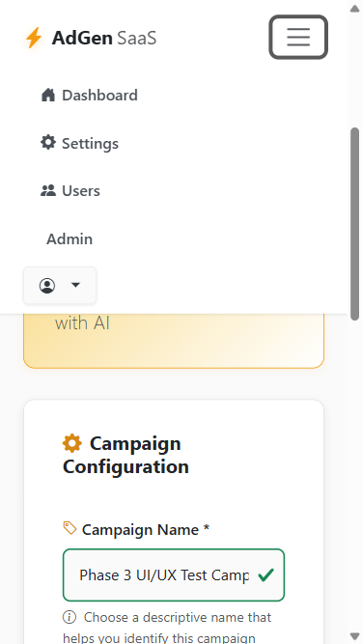
Task: Focus the Campaign Name input field
Action: (174, 575)
